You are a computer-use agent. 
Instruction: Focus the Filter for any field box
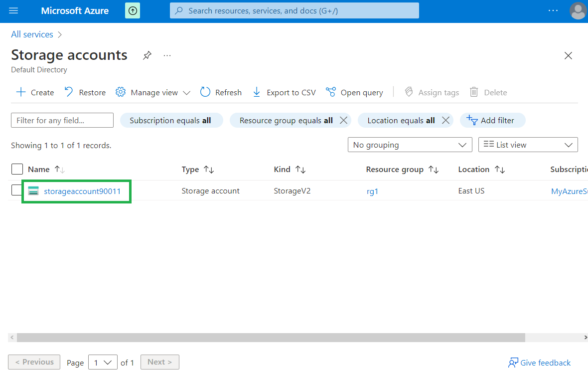62,120
